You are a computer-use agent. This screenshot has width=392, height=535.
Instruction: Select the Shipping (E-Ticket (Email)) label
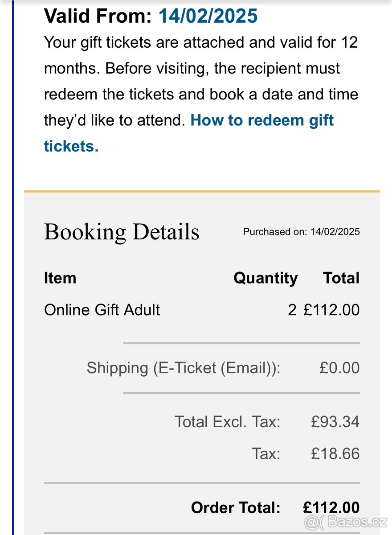coord(184,368)
